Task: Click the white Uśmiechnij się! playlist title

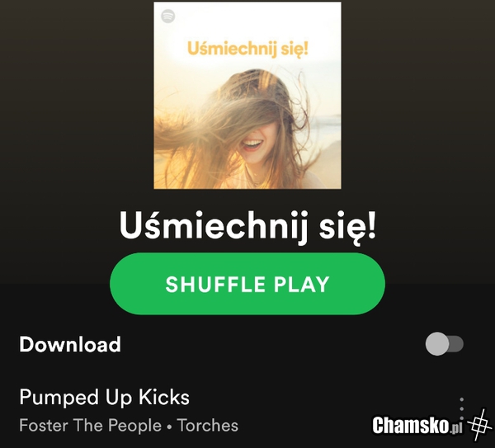Action: pos(247,226)
